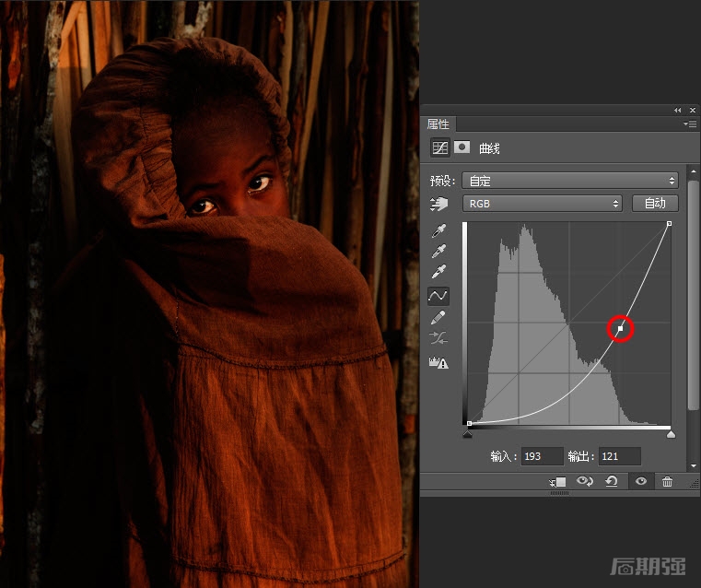Switch to the 属性 tab
This screenshot has height=588, width=701.
(438, 123)
